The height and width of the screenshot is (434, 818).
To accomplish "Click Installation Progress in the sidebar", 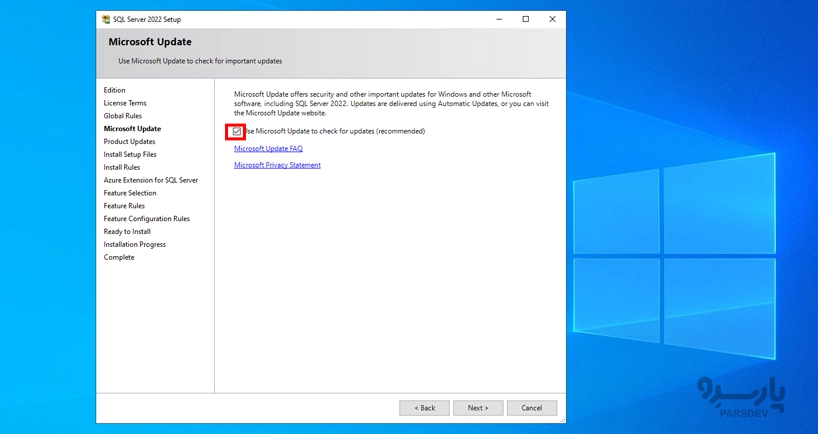I will [x=135, y=245].
